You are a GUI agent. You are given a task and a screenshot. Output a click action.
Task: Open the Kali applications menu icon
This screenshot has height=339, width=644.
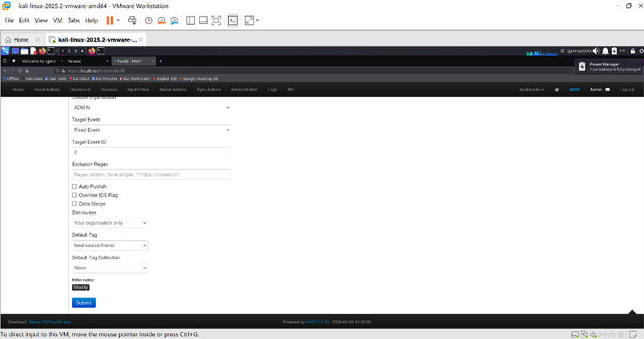point(5,51)
